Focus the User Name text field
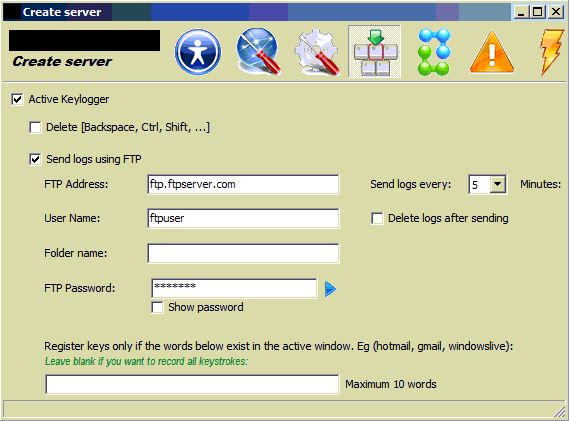569x421 pixels. point(243,218)
